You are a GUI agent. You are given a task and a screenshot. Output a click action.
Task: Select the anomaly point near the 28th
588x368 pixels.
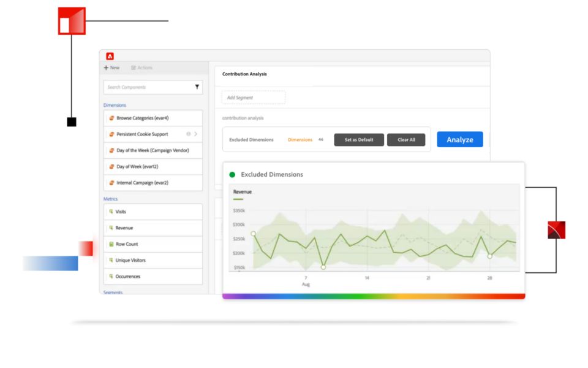tap(490, 256)
